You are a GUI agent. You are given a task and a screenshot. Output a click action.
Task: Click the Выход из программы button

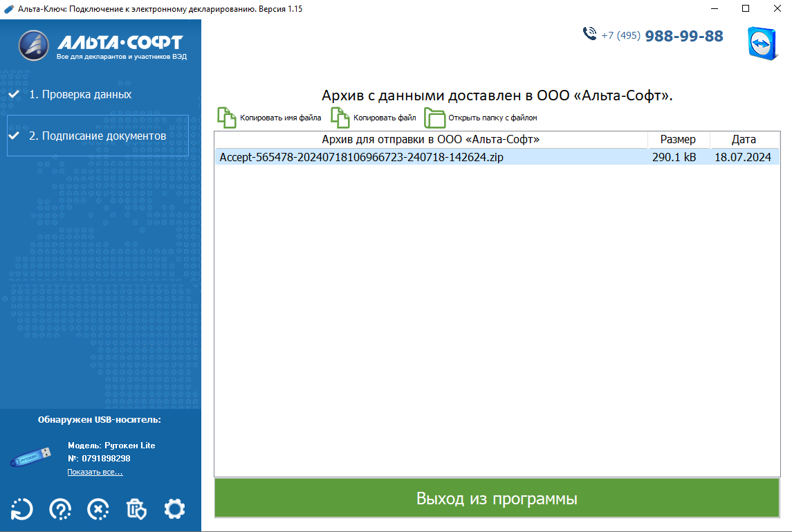coord(497,498)
